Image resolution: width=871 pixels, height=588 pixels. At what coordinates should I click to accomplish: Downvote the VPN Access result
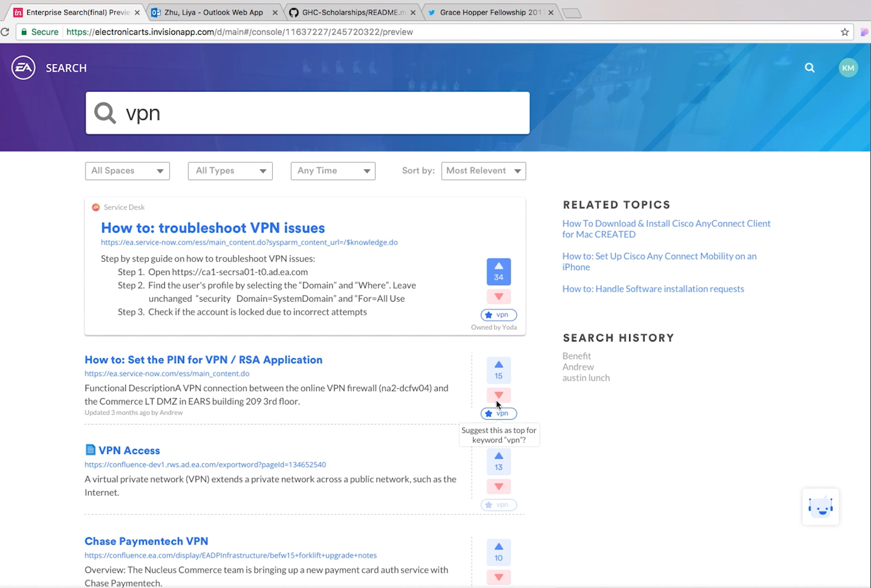pos(498,486)
